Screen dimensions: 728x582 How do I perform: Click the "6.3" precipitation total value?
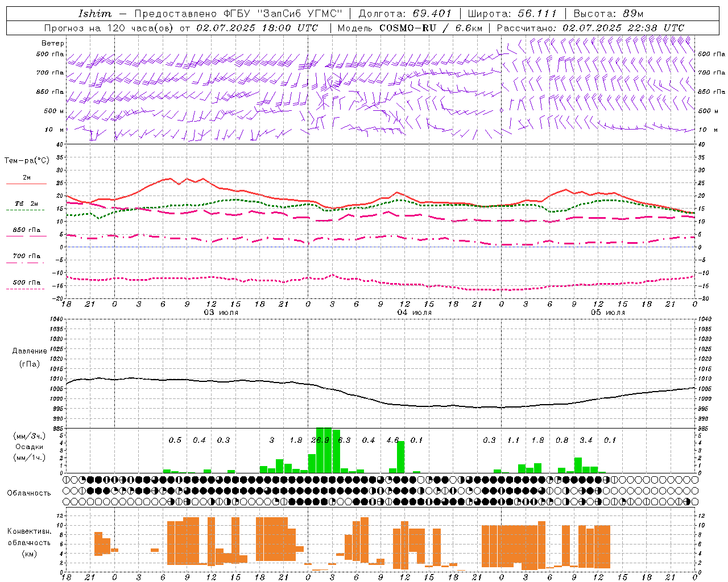tap(344, 440)
